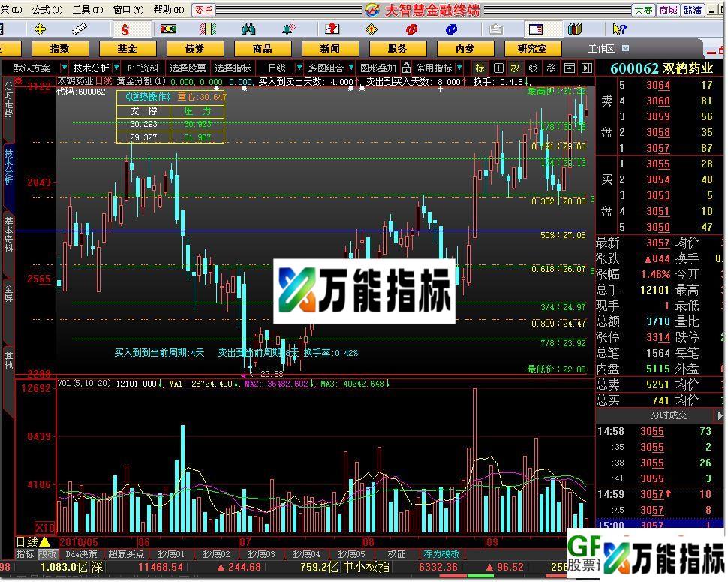The image size is (728, 582).
Task: Click the 新闻 navigation button
Action: click(330, 48)
